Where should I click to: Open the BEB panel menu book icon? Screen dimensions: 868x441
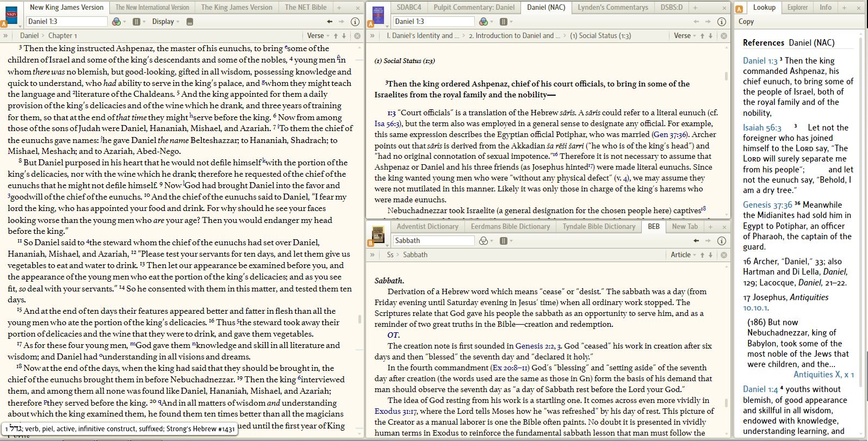[x=377, y=234]
